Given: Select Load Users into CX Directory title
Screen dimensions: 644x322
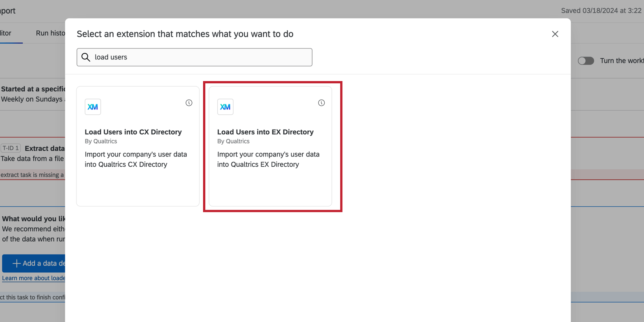Looking at the screenshot, I should pos(133,132).
